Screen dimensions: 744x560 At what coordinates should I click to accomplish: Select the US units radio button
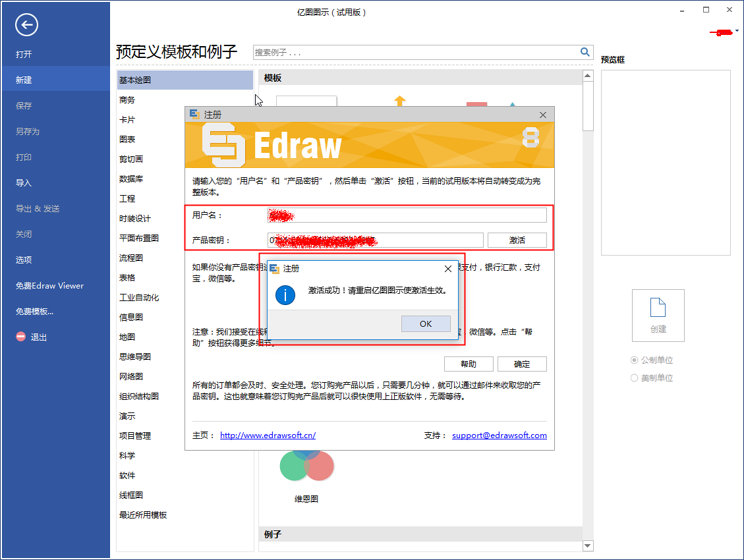click(x=635, y=378)
